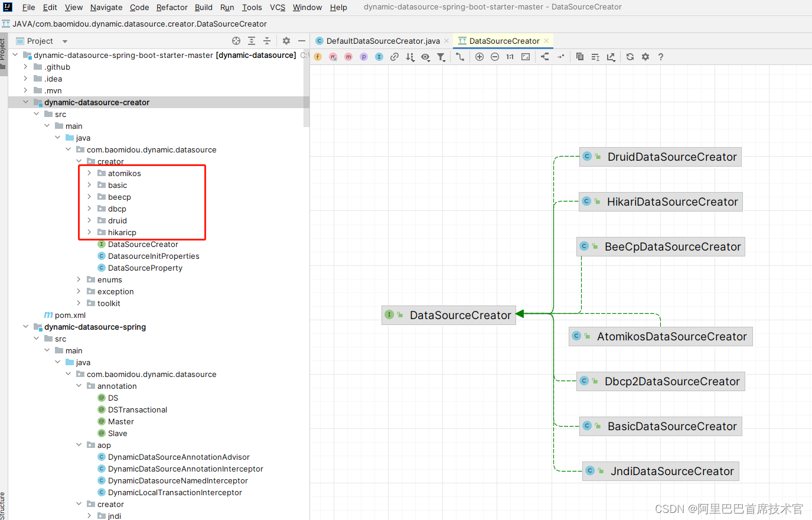This screenshot has height=520, width=812.
Task: Expand the toolkit package
Action: [x=79, y=303]
